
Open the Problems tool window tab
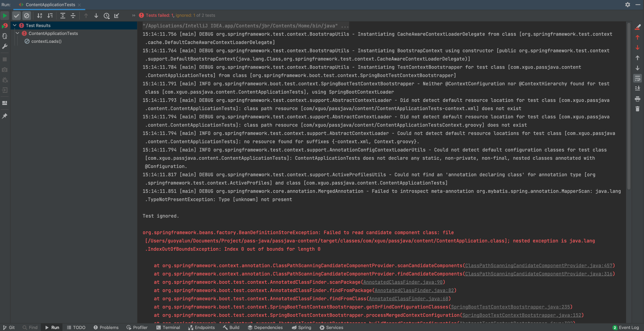[106, 327]
